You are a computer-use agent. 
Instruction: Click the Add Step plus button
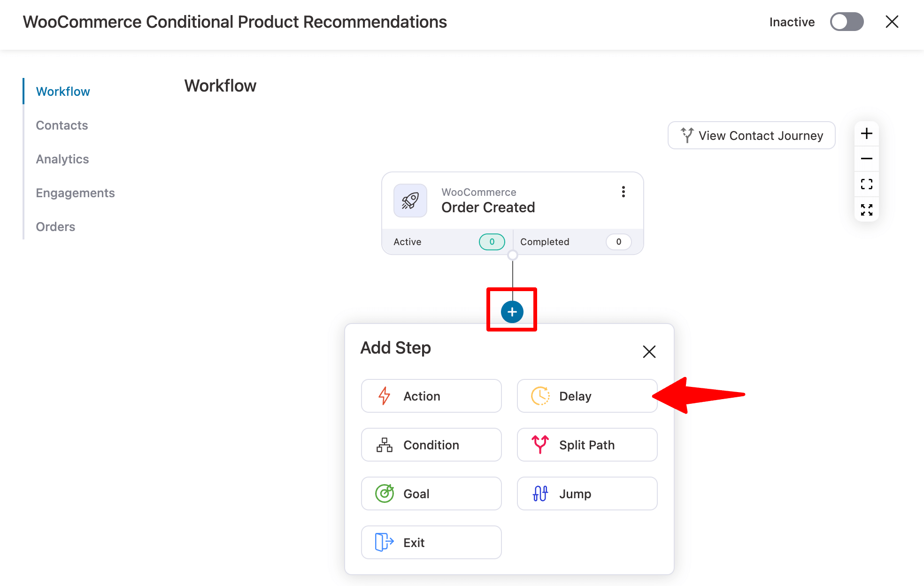(511, 310)
